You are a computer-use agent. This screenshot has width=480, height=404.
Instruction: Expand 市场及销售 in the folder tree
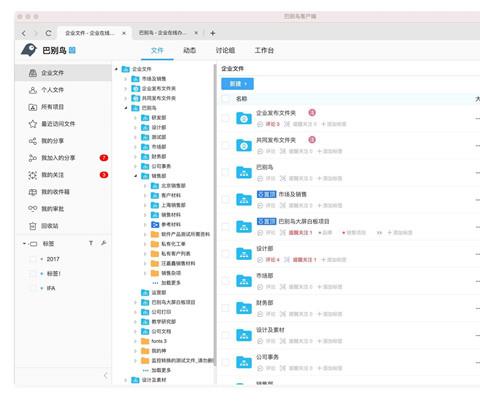[126, 79]
